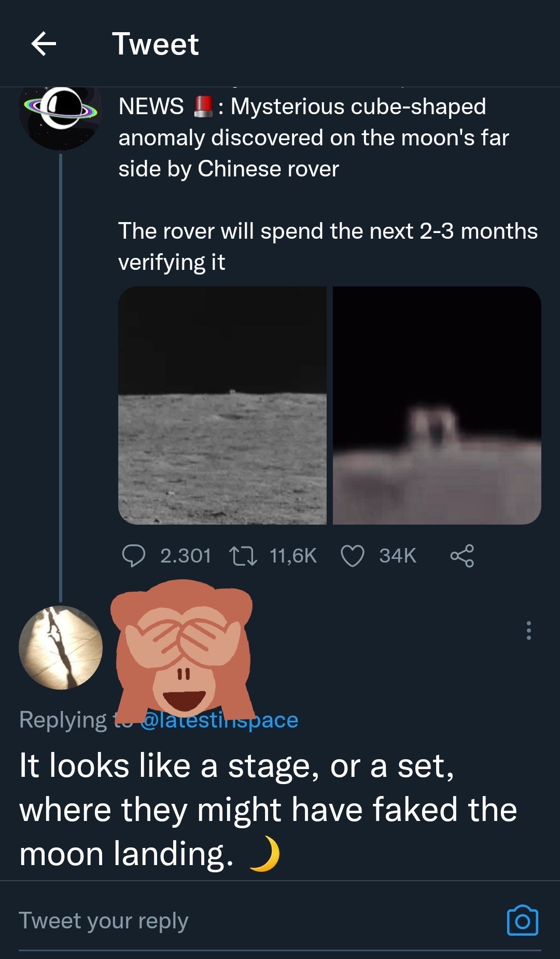560x959 pixels.
Task: Open the three-dot menu on the reply
Action: (x=528, y=630)
